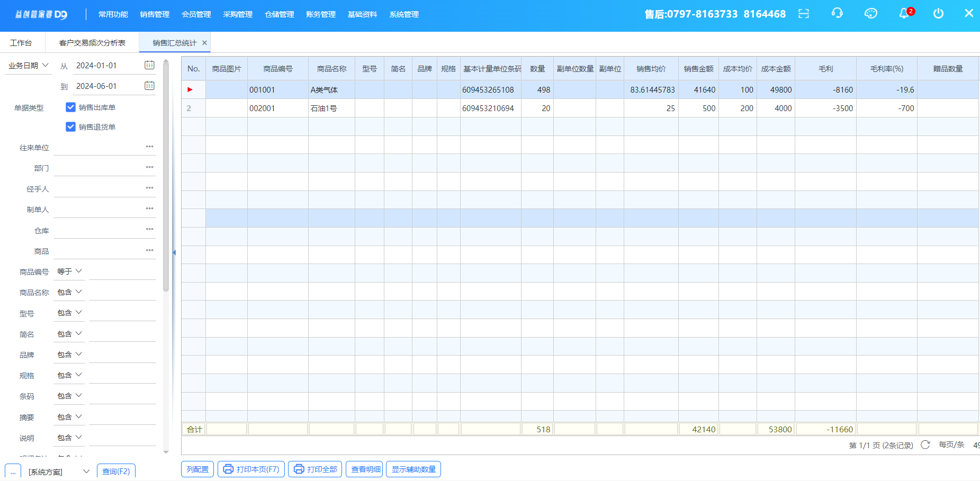Click 查询(F2) button
This screenshot has width=980, height=481.
point(116,471)
